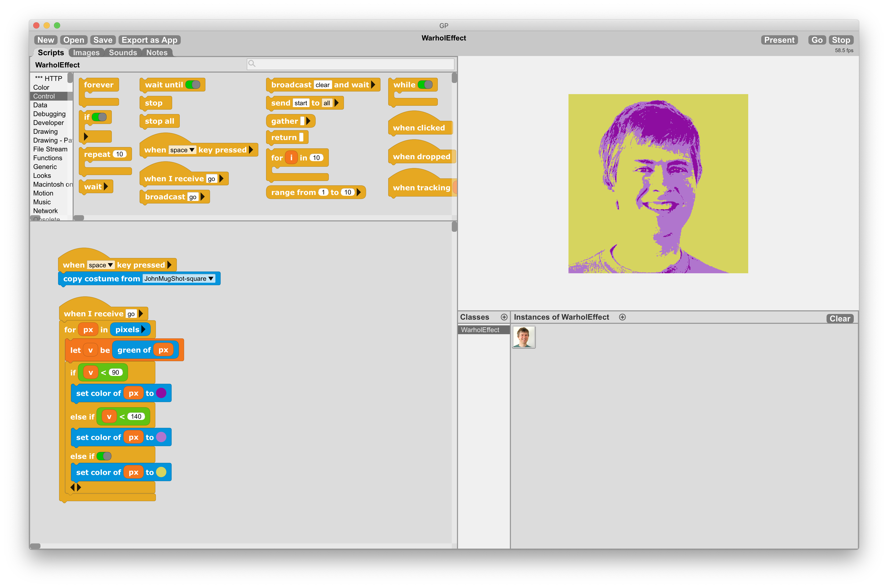Expand the palette 'if' block with its arrow
The width and height of the screenshot is (888, 588).
tap(86, 136)
